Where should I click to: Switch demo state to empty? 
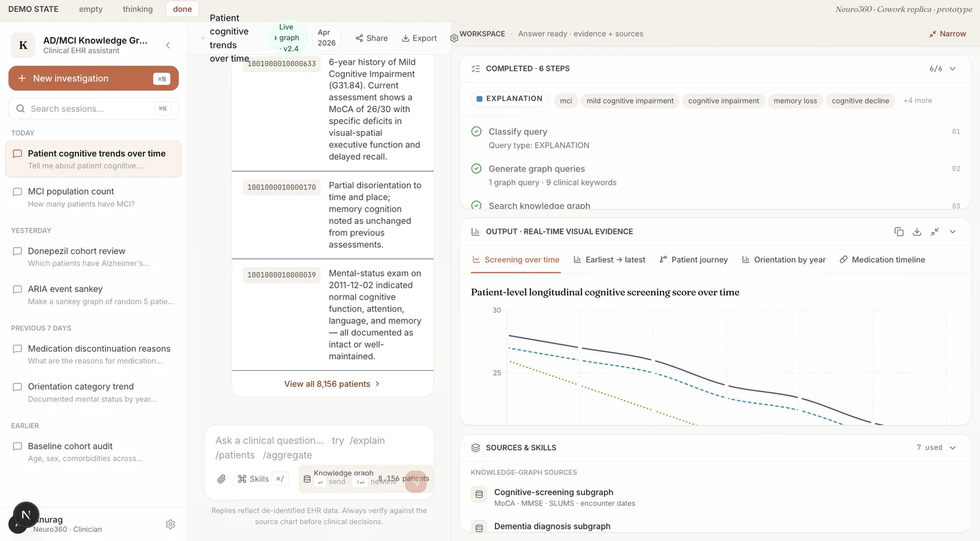pyautogui.click(x=91, y=9)
